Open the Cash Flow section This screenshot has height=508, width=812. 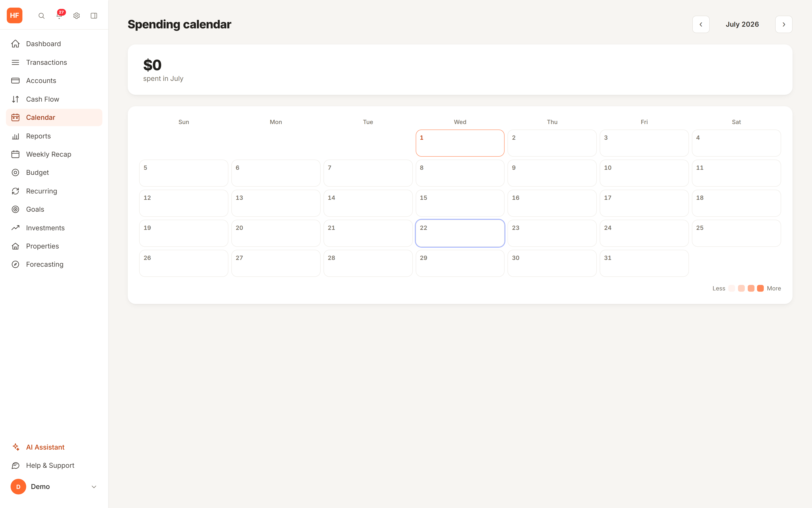(x=54, y=99)
